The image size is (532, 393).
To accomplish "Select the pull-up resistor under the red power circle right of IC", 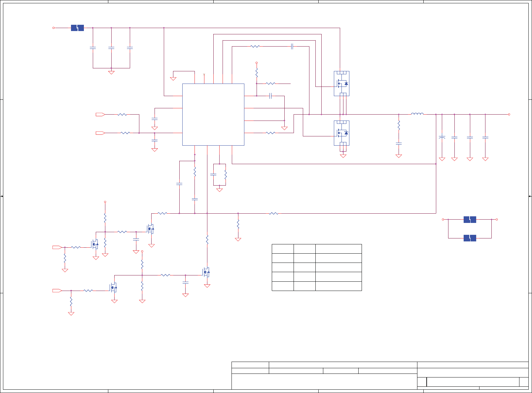I will (256, 73).
